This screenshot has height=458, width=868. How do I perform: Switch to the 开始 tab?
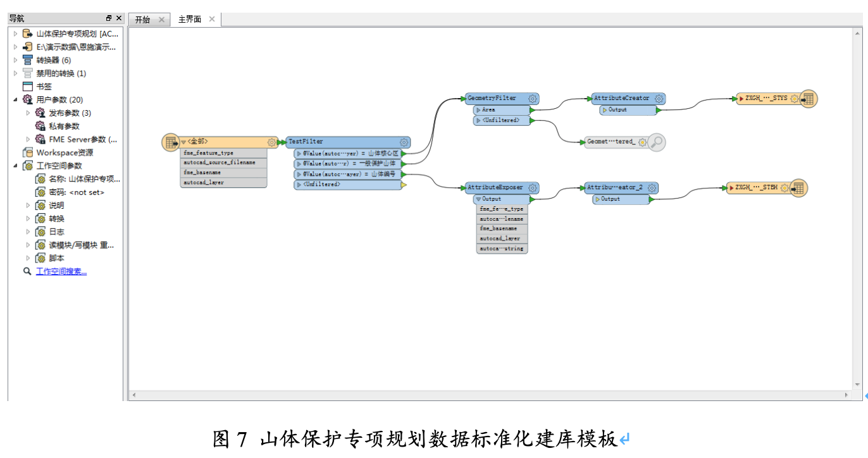[143, 19]
